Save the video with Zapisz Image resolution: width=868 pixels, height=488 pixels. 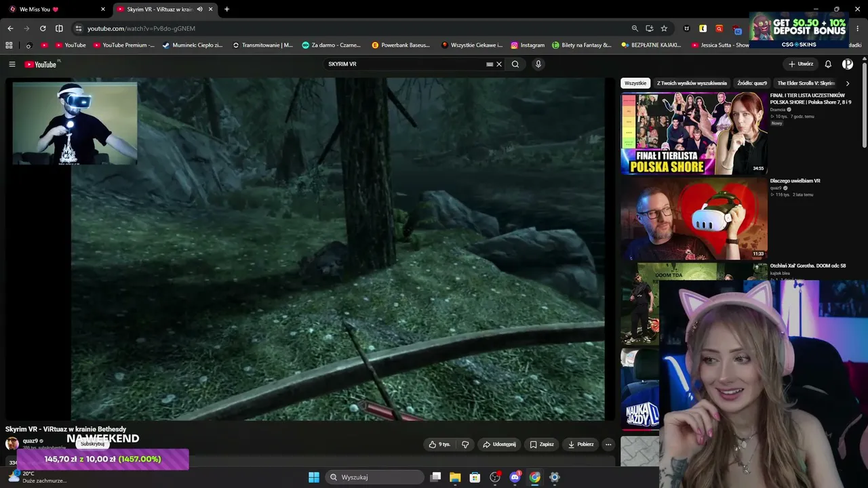pos(542,445)
